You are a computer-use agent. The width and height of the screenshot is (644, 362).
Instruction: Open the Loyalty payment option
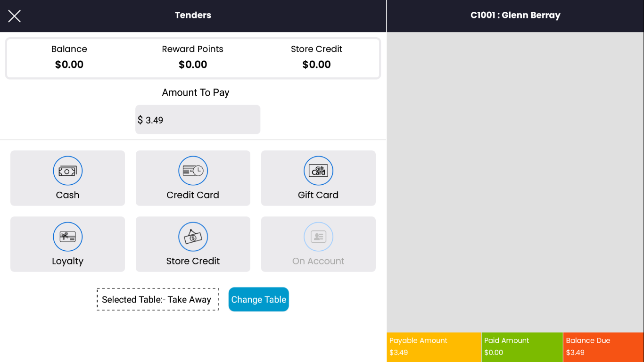tap(67, 237)
